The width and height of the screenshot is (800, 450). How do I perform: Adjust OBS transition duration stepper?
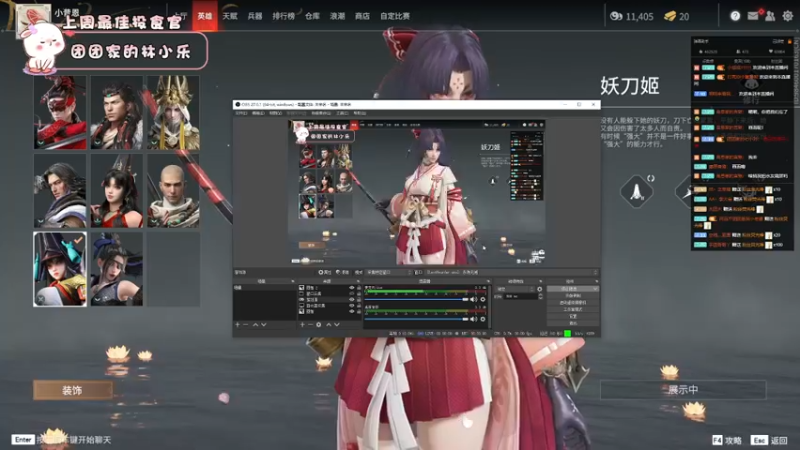pos(541,296)
